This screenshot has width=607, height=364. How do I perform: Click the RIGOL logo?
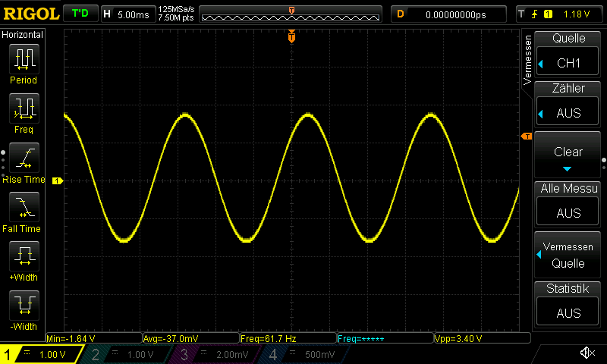[x=30, y=14]
